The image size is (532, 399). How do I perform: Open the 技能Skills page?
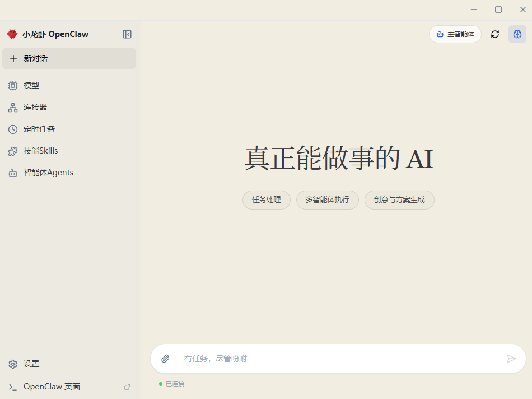pyautogui.click(x=40, y=151)
